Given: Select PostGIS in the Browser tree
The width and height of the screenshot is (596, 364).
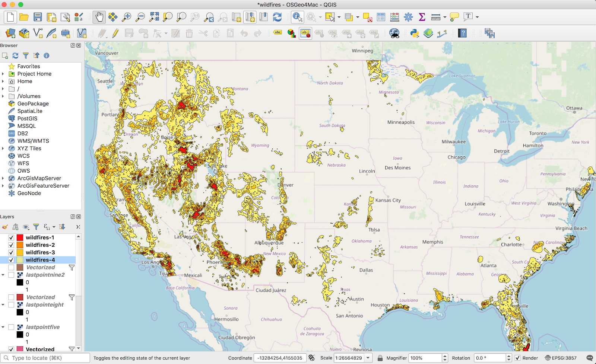Looking at the screenshot, I should (27, 118).
